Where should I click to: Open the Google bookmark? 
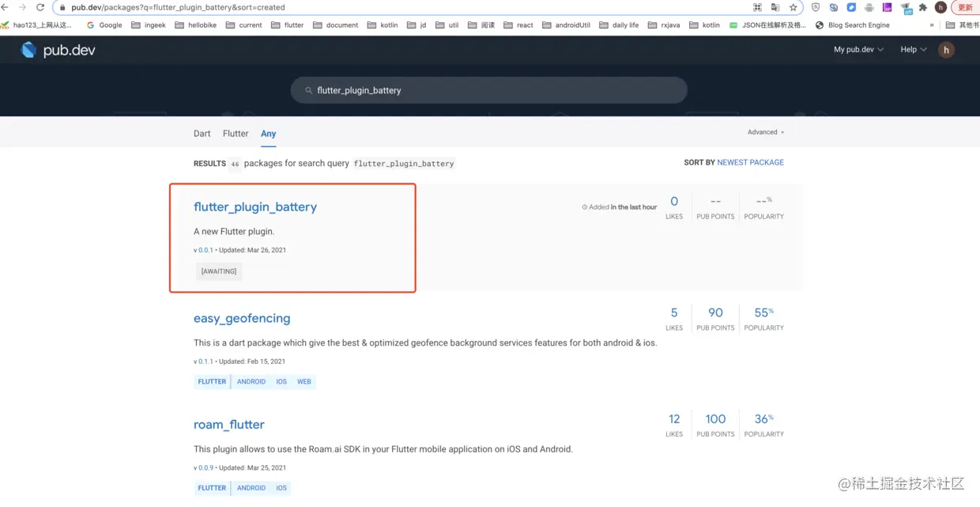coord(104,25)
